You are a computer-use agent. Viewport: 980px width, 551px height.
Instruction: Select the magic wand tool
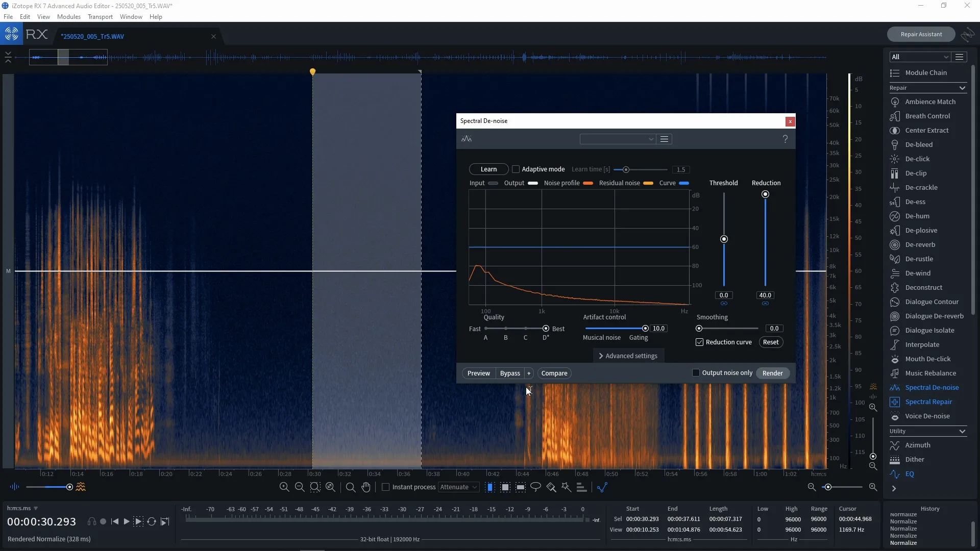(x=566, y=487)
